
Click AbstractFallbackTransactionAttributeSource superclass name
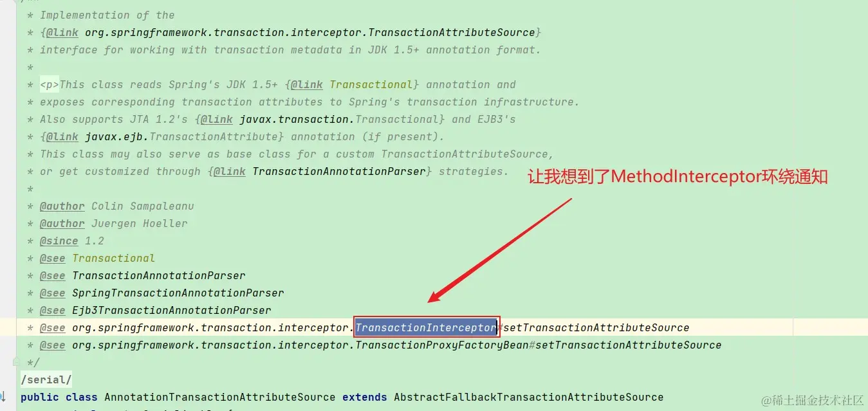[529, 397]
